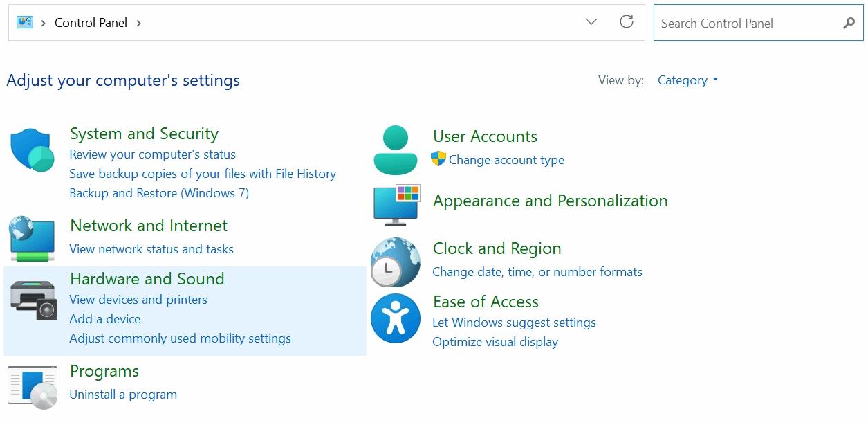
Task: Open Uninstall a program link
Action: (123, 395)
